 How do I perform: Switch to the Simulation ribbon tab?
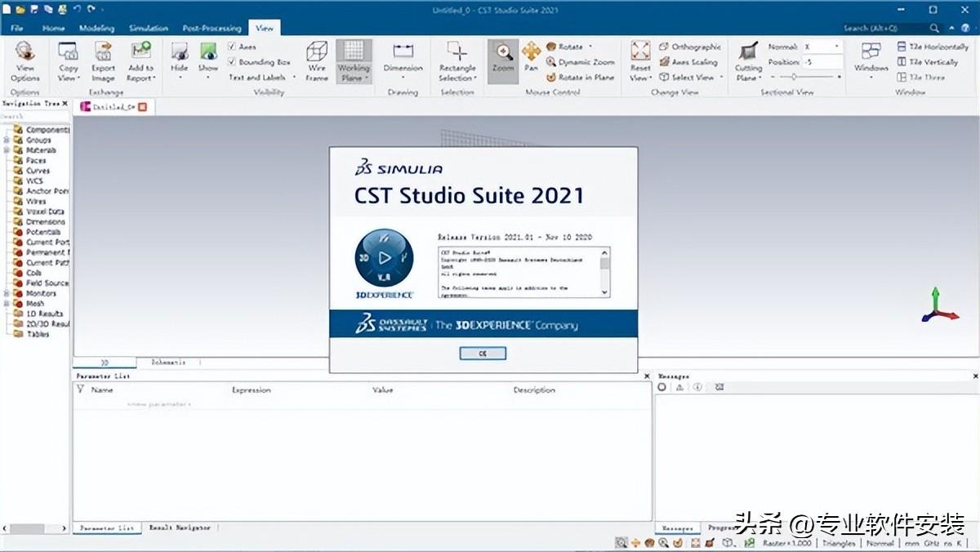click(x=148, y=28)
